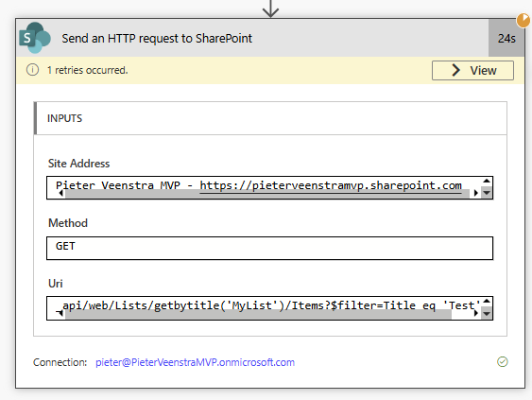Click Site Address scroll left arrow
Image resolution: width=532 pixels, height=400 pixels.
point(61,193)
